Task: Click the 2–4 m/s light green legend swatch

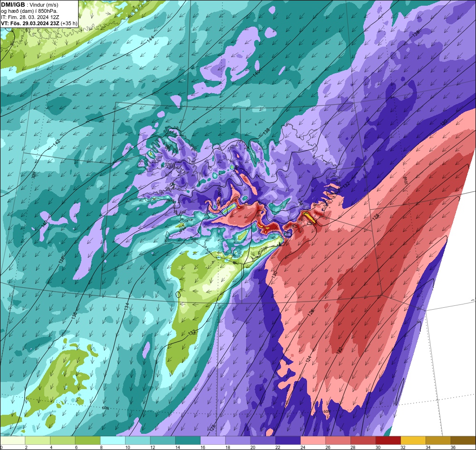Action: click(38, 440)
